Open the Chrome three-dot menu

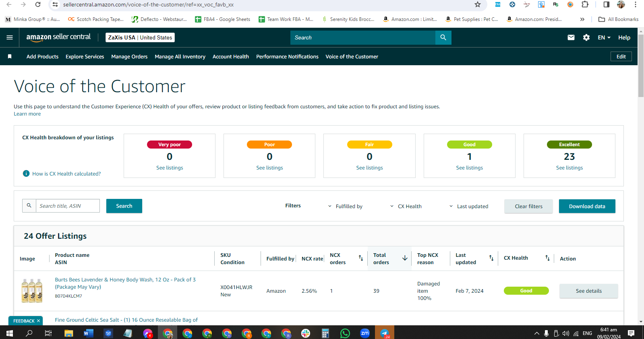(x=636, y=4)
